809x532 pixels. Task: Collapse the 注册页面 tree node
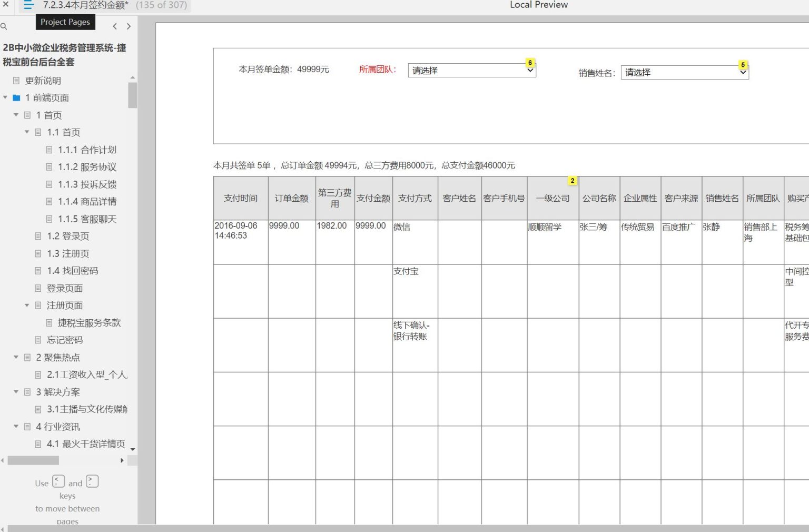(27, 306)
